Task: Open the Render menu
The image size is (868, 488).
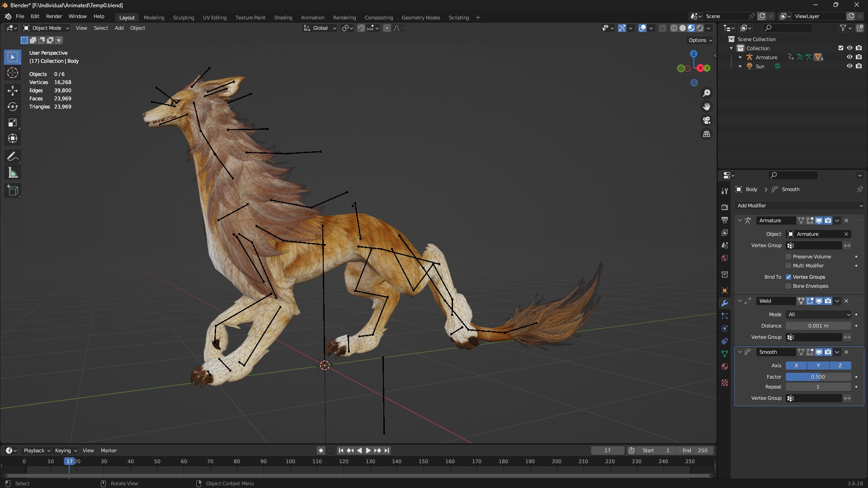Action: pos(54,16)
